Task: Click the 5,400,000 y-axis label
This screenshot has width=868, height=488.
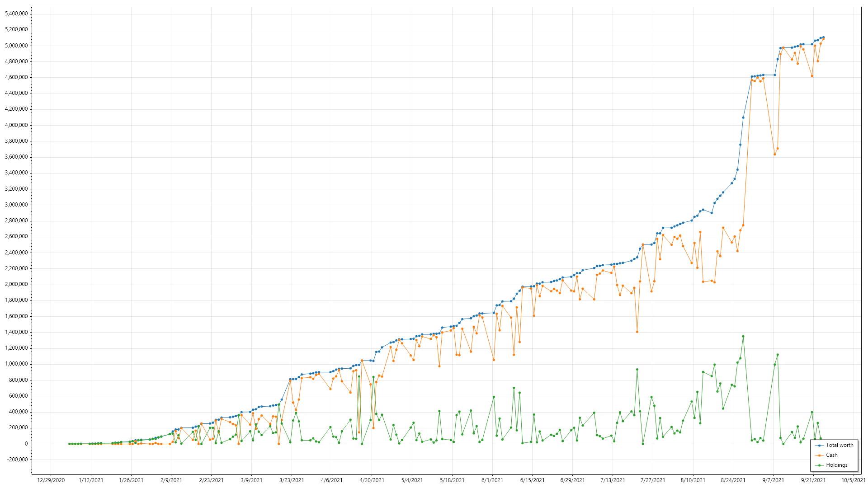Action: click(x=16, y=14)
